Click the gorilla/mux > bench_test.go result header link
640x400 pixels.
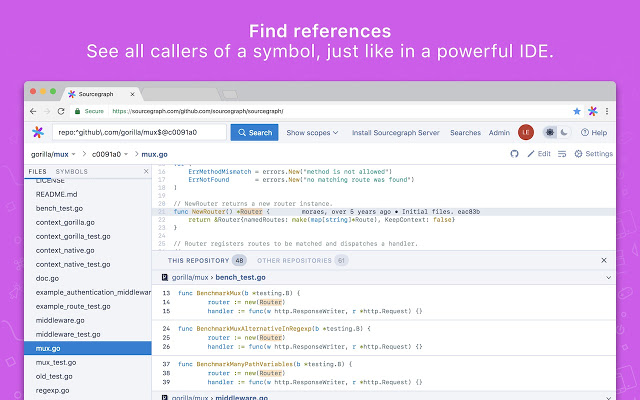[x=218, y=277]
